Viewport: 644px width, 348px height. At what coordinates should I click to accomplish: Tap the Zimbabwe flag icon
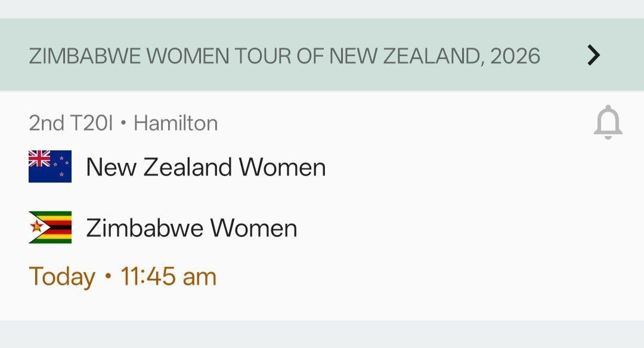50,227
